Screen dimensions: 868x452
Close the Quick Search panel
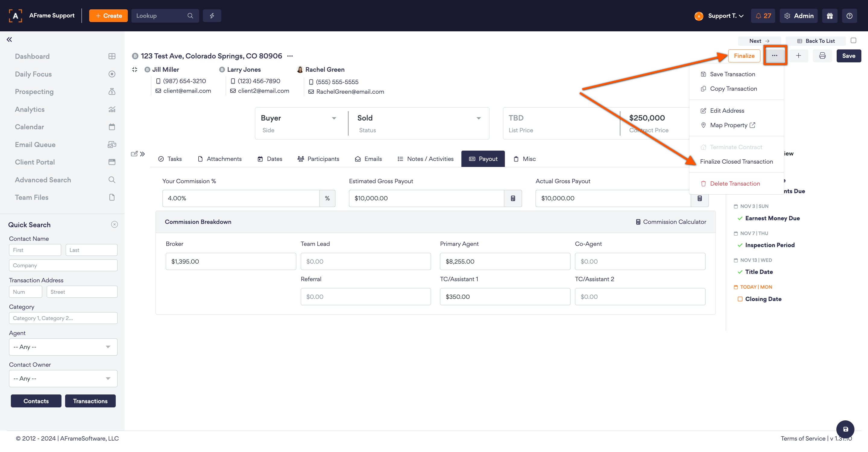tap(115, 225)
